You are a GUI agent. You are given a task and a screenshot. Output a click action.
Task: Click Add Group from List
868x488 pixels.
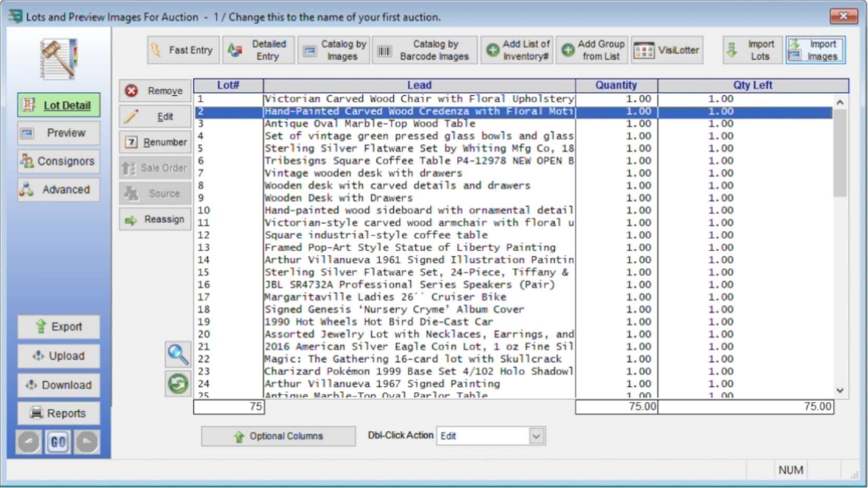pyautogui.click(x=592, y=50)
